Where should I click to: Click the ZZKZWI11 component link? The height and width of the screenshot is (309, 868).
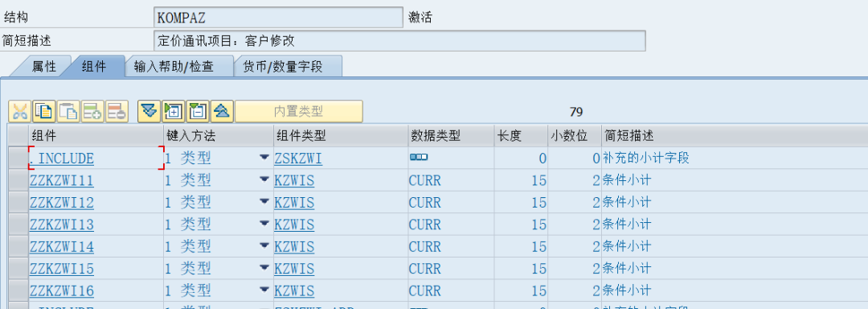pos(62,180)
